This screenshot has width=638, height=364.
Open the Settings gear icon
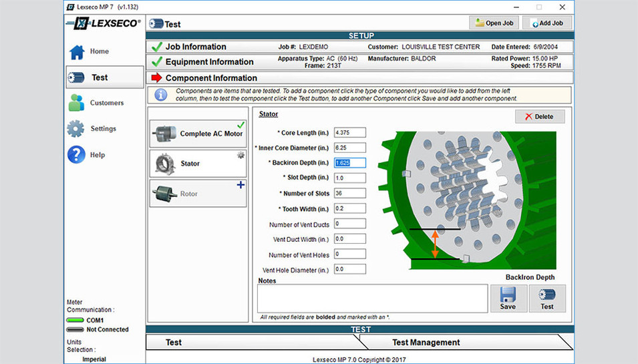click(x=75, y=128)
